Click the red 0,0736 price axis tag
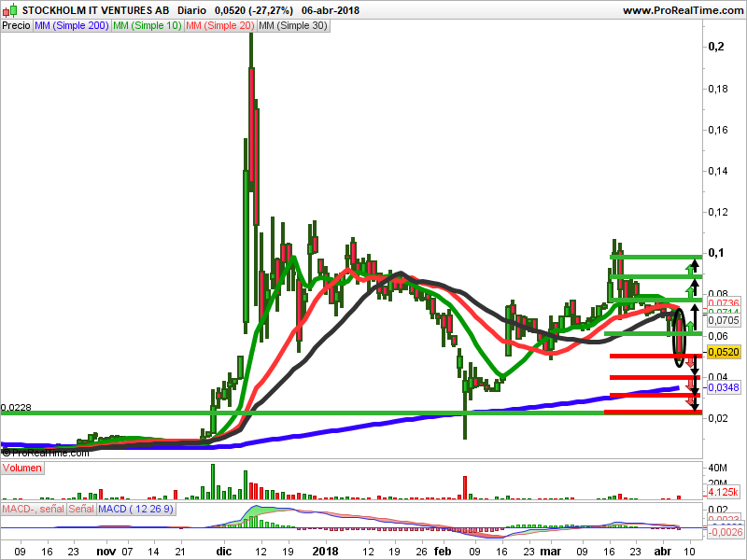747x560 pixels. pyautogui.click(x=724, y=302)
